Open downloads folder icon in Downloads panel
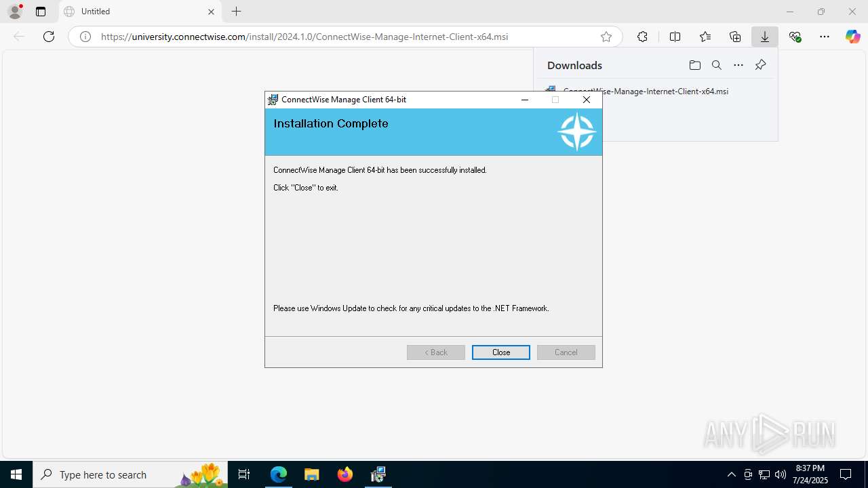 [694, 65]
